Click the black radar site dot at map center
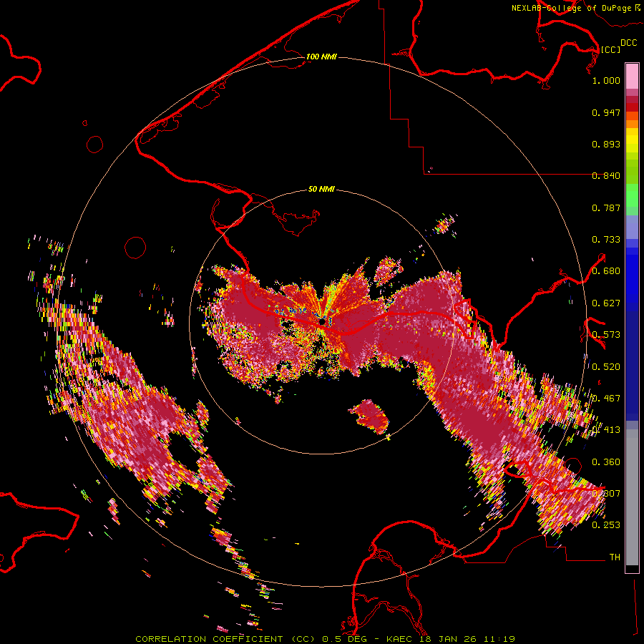Image resolution: width=644 pixels, height=644 pixels. (322, 321)
